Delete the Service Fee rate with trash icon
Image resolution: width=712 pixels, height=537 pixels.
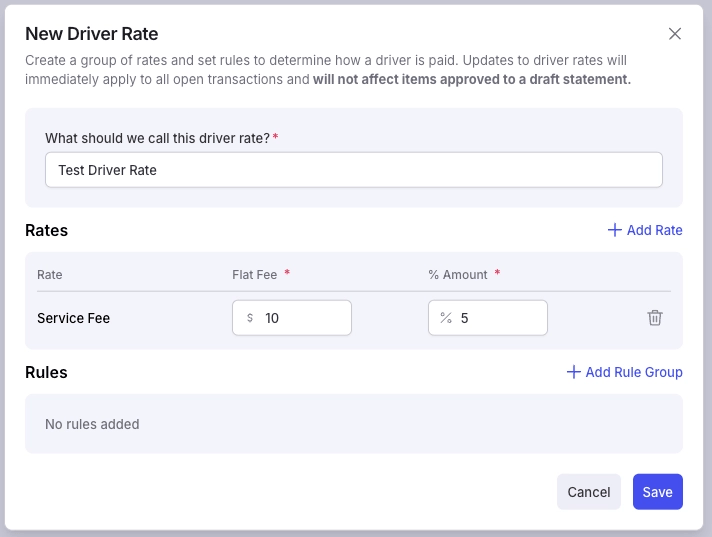(x=654, y=318)
